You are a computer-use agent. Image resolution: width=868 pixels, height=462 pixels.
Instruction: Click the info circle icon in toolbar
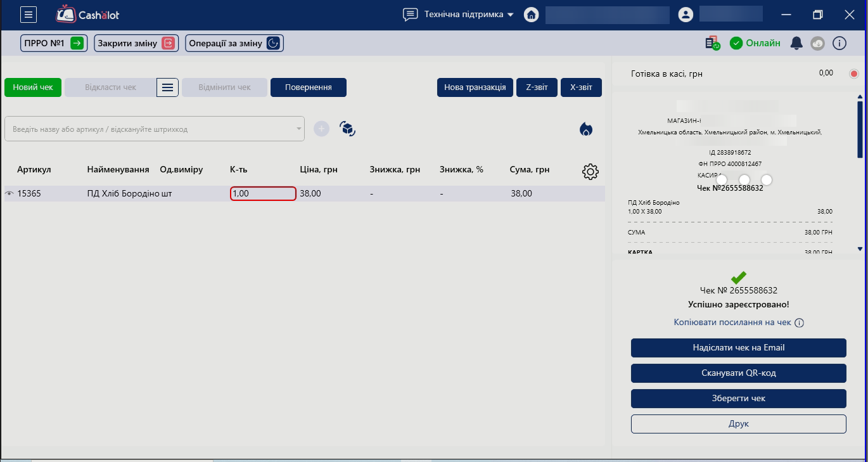(x=839, y=43)
